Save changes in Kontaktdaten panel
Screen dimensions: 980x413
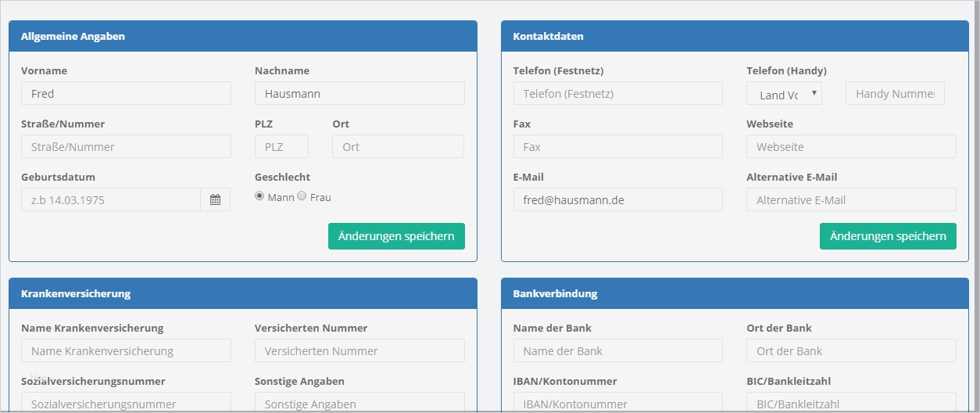[888, 236]
